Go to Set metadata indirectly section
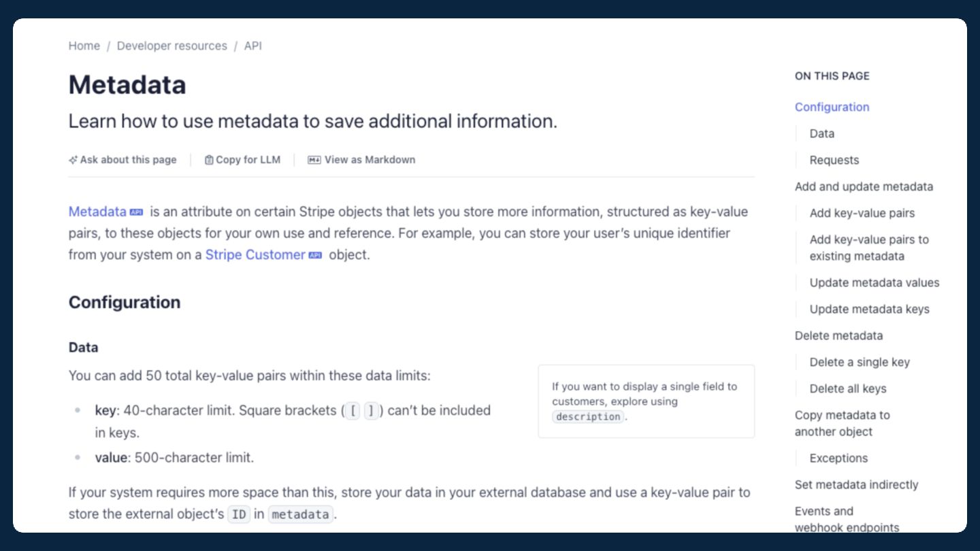 coord(856,484)
